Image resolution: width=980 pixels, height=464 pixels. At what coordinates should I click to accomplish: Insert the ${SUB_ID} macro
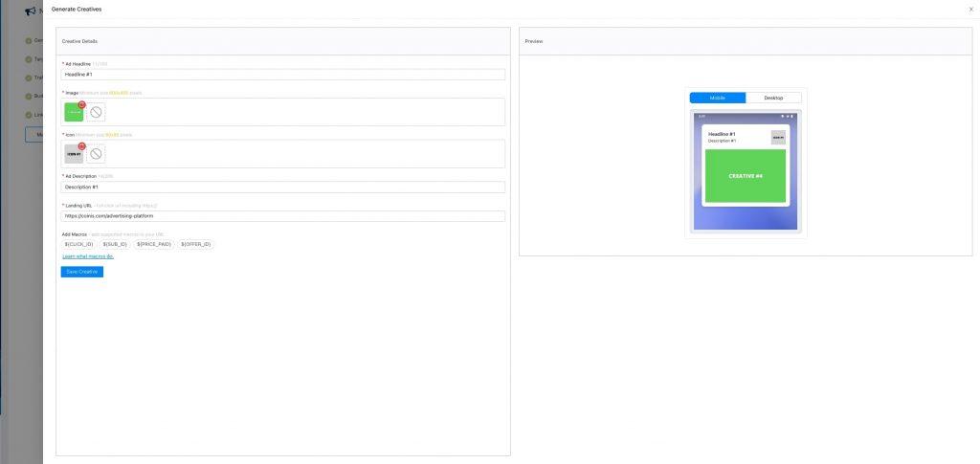point(116,244)
